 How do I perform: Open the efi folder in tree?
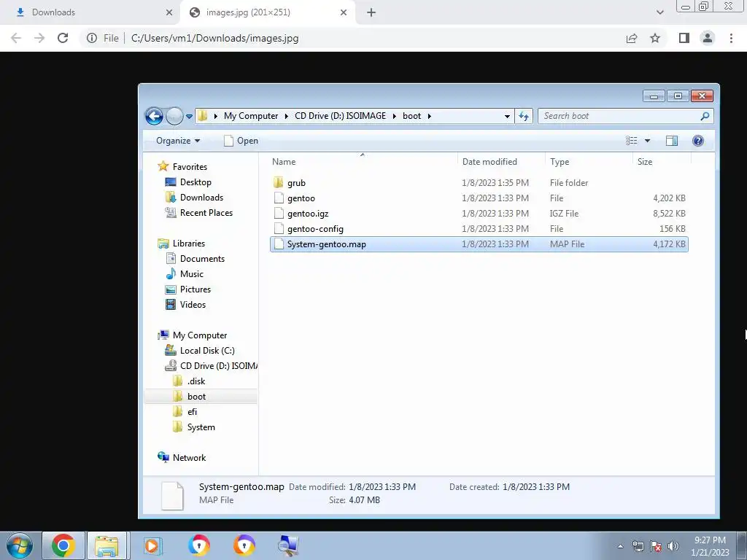pos(192,411)
